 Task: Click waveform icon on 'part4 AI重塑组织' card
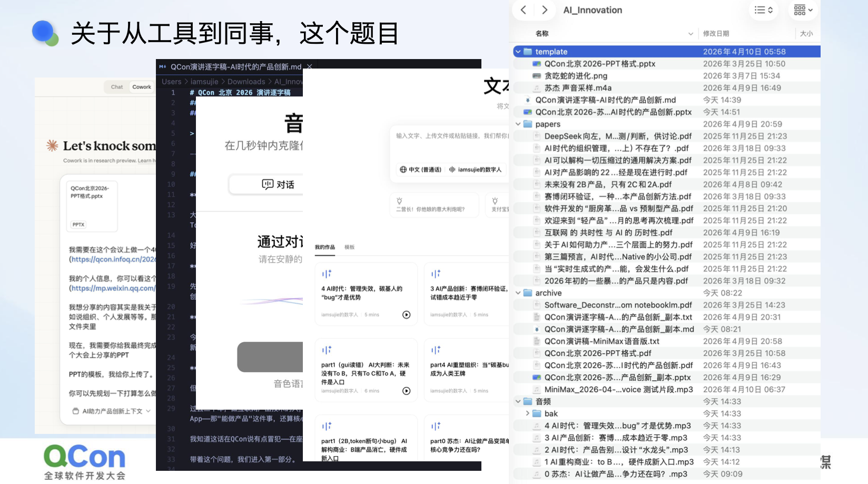pos(436,350)
